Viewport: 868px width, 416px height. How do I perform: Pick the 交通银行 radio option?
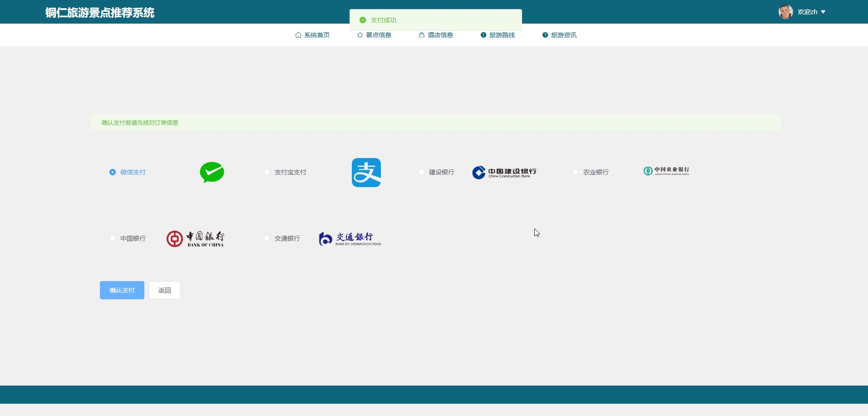(x=267, y=238)
